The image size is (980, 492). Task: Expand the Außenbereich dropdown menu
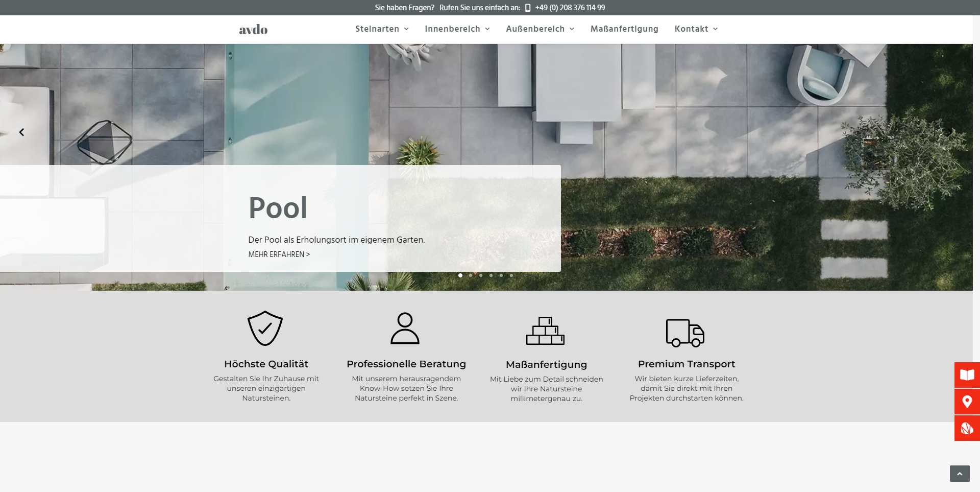click(x=540, y=29)
